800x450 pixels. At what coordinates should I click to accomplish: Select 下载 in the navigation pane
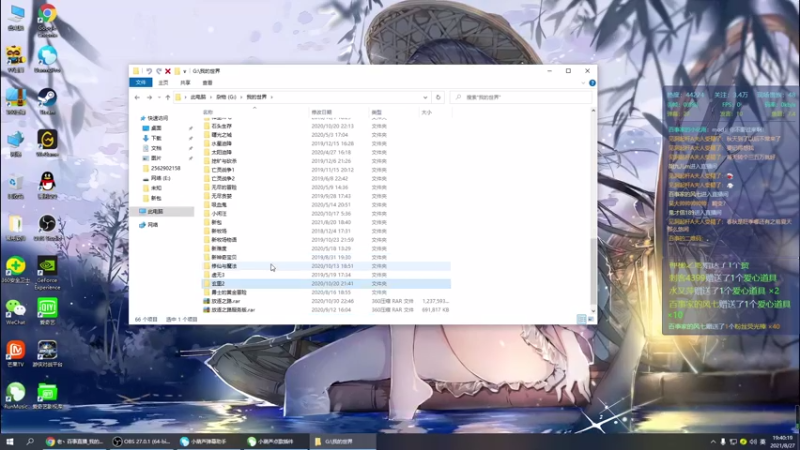[156, 138]
